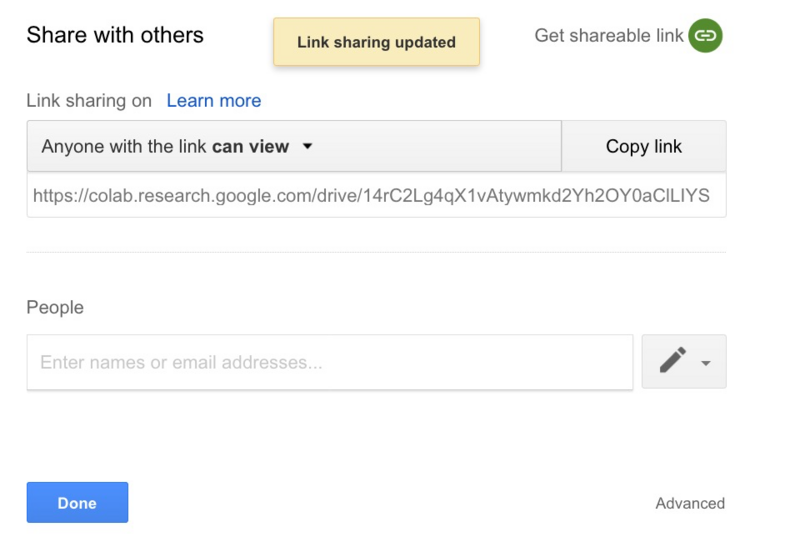Click the "Enter names or email addresses..." placeholder
Image resolution: width=800 pixels, height=547 pixels.
tap(181, 362)
